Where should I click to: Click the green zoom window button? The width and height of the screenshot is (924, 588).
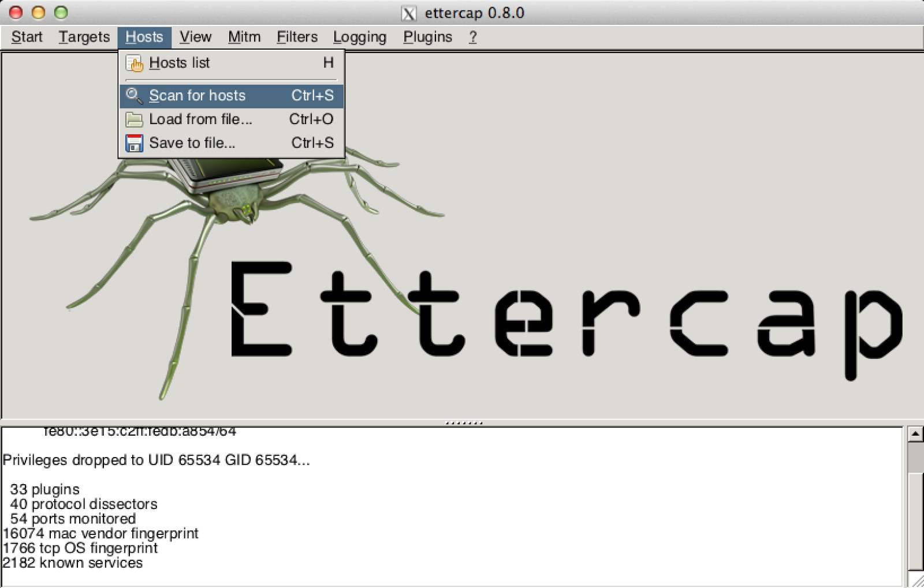[x=61, y=12]
